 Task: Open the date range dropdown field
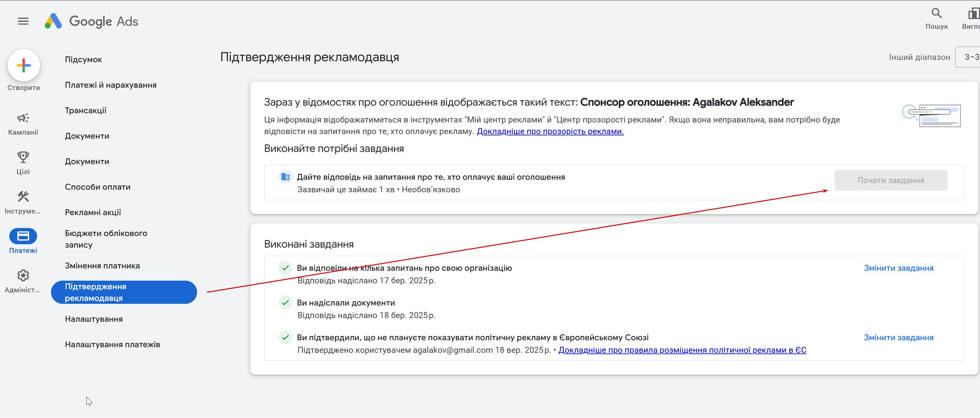[x=969, y=57]
